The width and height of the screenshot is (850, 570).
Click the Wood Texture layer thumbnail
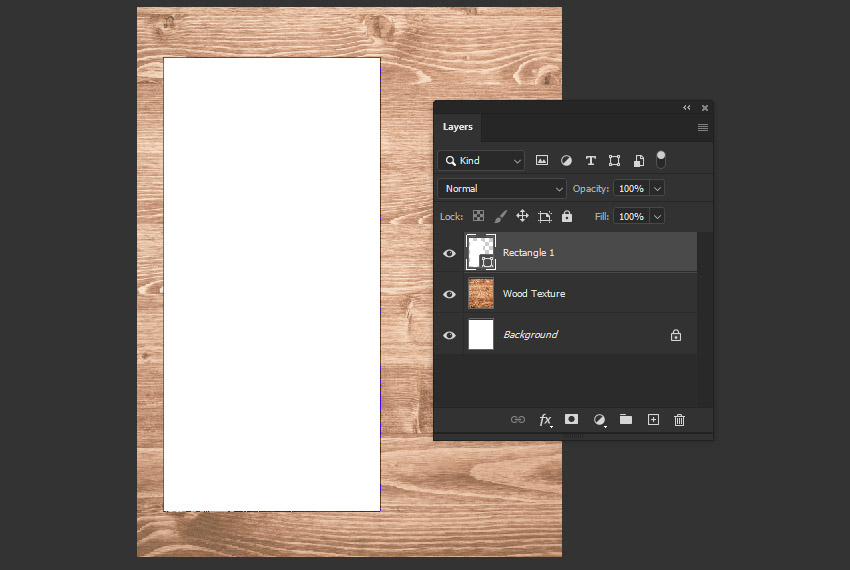coord(481,293)
